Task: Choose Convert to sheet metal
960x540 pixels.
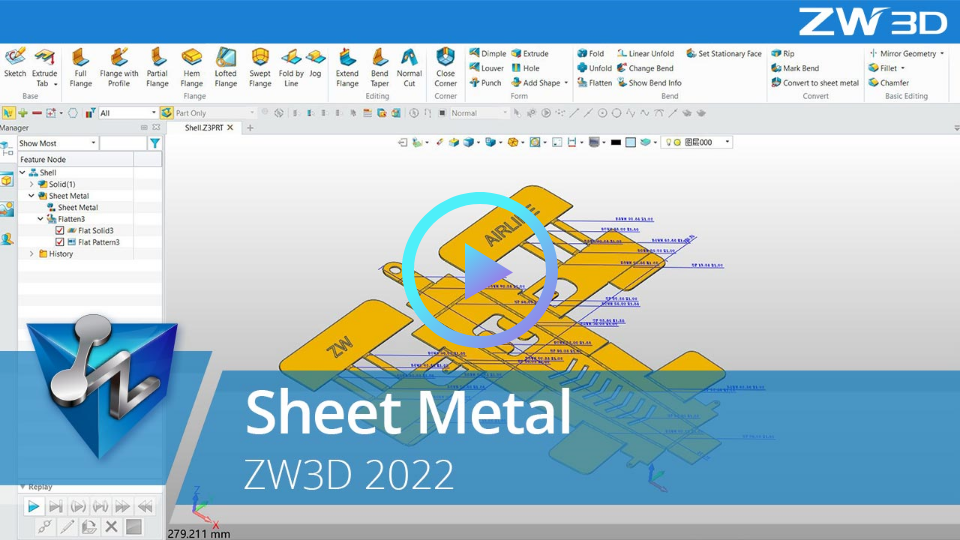Action: [x=815, y=83]
